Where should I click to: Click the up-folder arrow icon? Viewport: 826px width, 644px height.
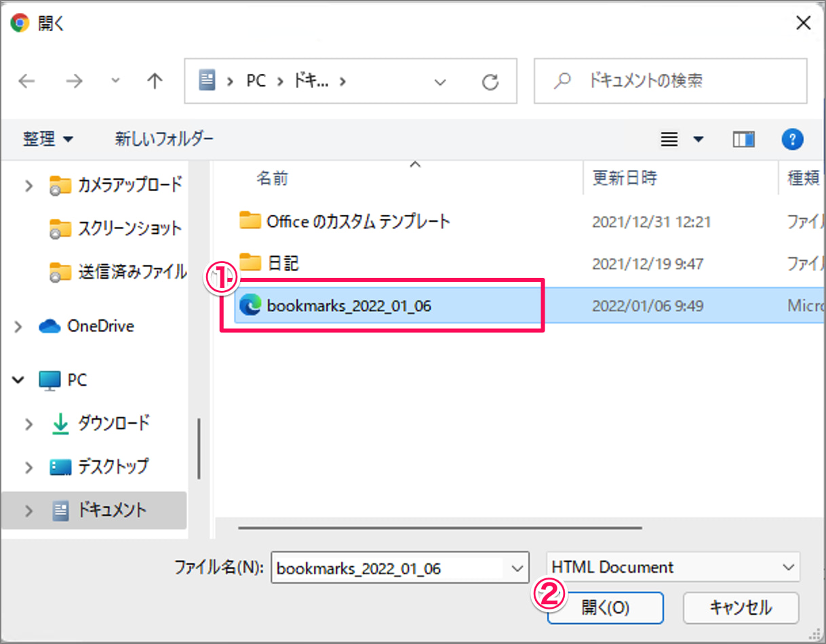pos(155,81)
